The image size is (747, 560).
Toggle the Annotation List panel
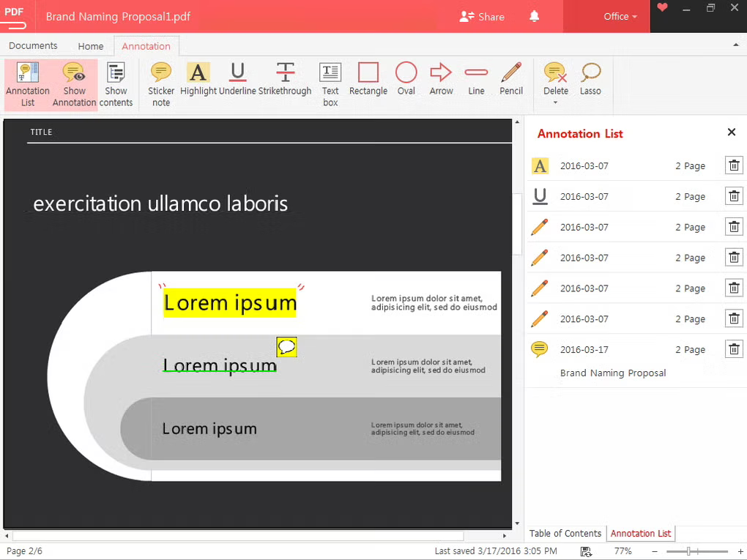pos(27,81)
